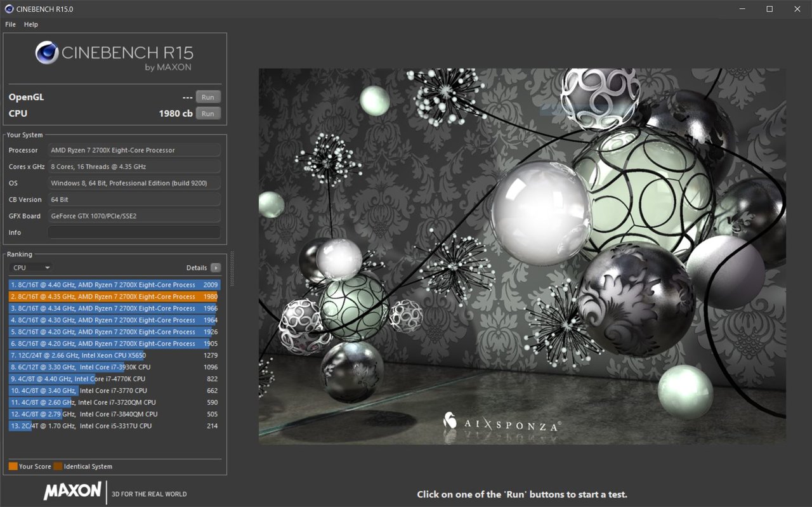Minimize the Cinebench window

[742, 9]
